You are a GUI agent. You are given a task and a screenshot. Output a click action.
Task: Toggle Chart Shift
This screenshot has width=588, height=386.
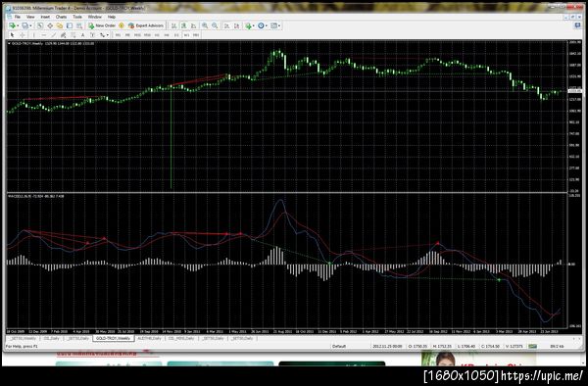point(236,25)
